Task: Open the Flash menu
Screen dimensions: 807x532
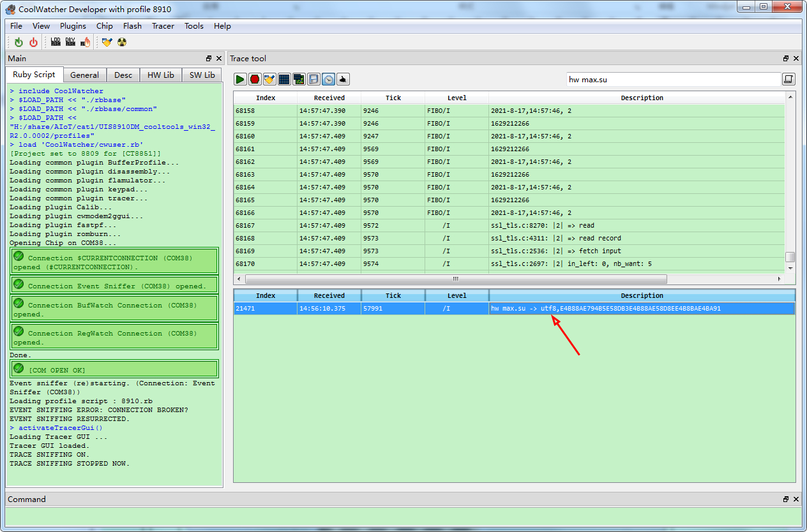Action: tap(132, 26)
